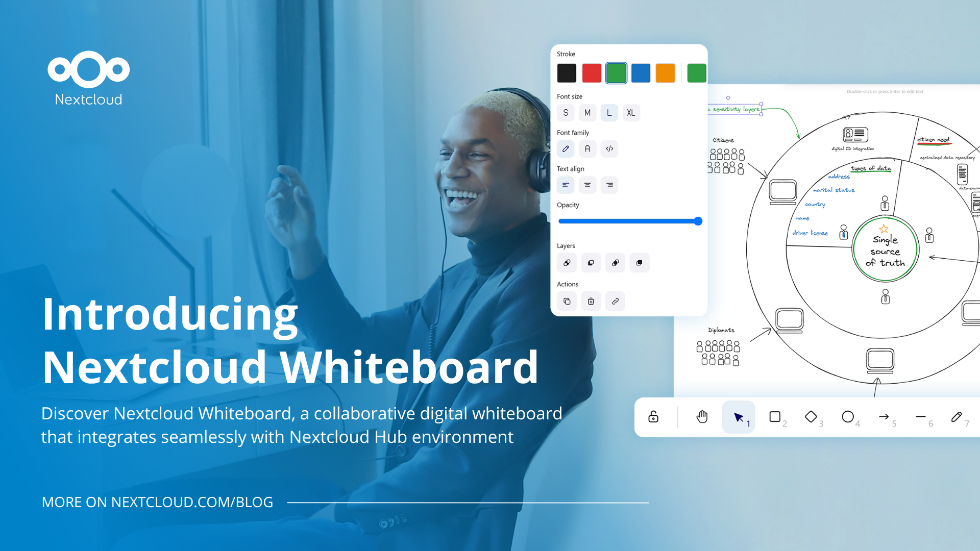Toggle the handwriting font family
This screenshot has width=980, height=551.
click(566, 148)
